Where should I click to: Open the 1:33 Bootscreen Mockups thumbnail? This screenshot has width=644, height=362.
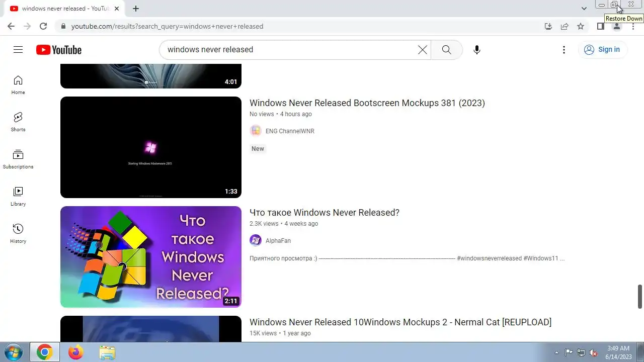pos(151,147)
